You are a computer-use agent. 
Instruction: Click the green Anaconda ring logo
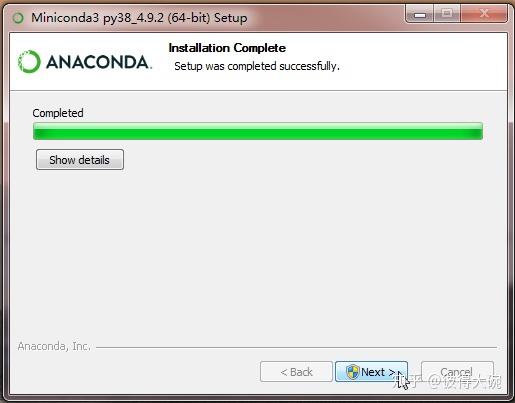pyautogui.click(x=29, y=62)
